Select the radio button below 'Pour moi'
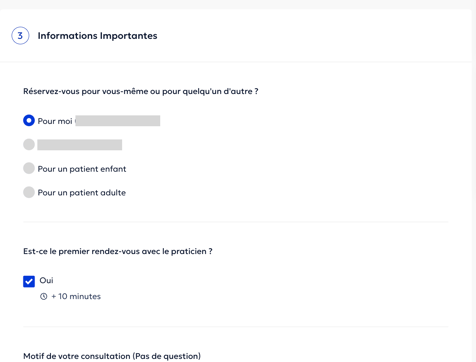The height and width of the screenshot is (362, 476). pyautogui.click(x=29, y=145)
